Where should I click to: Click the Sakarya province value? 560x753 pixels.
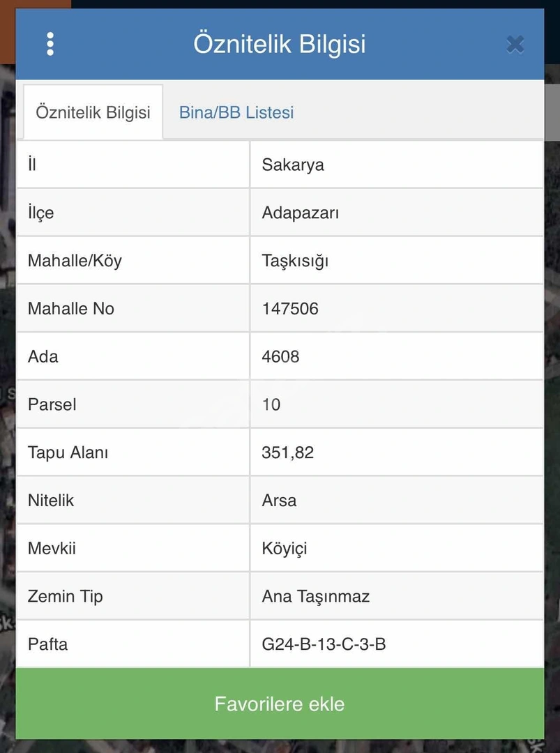point(293,165)
